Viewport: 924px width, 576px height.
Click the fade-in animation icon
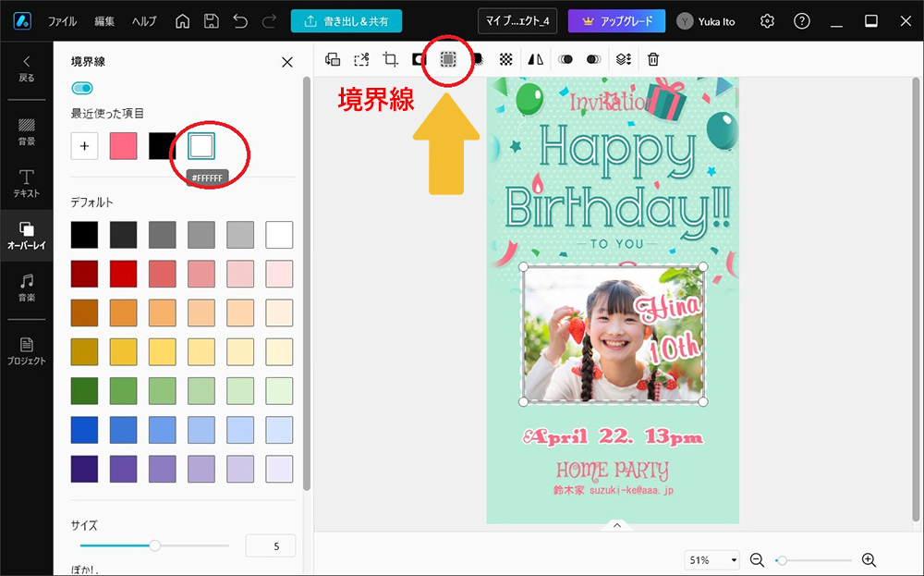coord(565,59)
